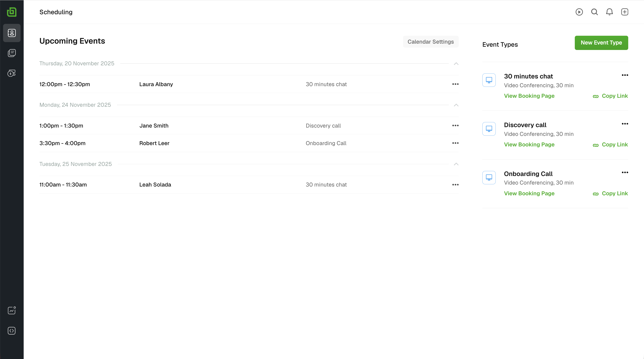Image resolution: width=644 pixels, height=359 pixels.
Task: Open the analytics chart icon in sidebar
Action: click(x=12, y=311)
